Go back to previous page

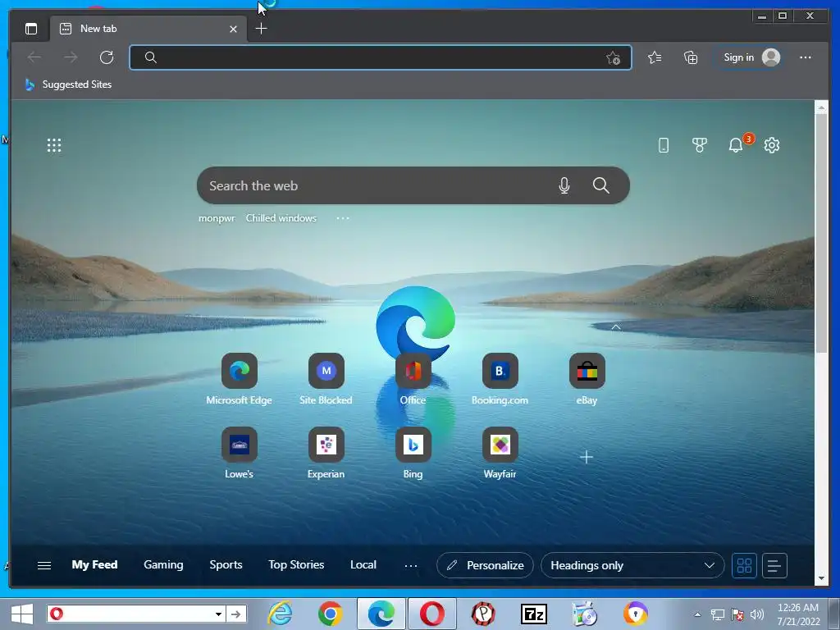pos(34,57)
